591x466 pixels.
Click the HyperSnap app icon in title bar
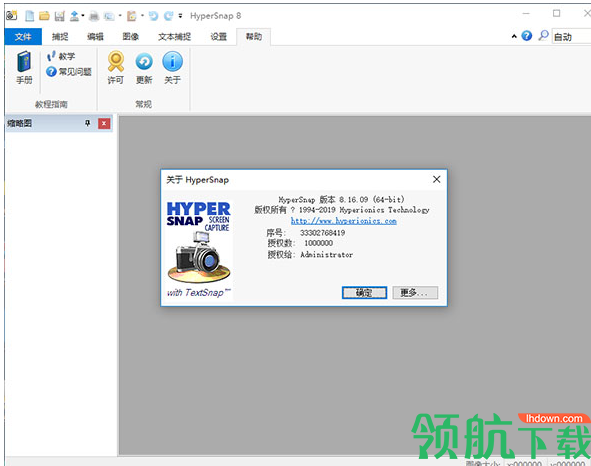[11, 15]
